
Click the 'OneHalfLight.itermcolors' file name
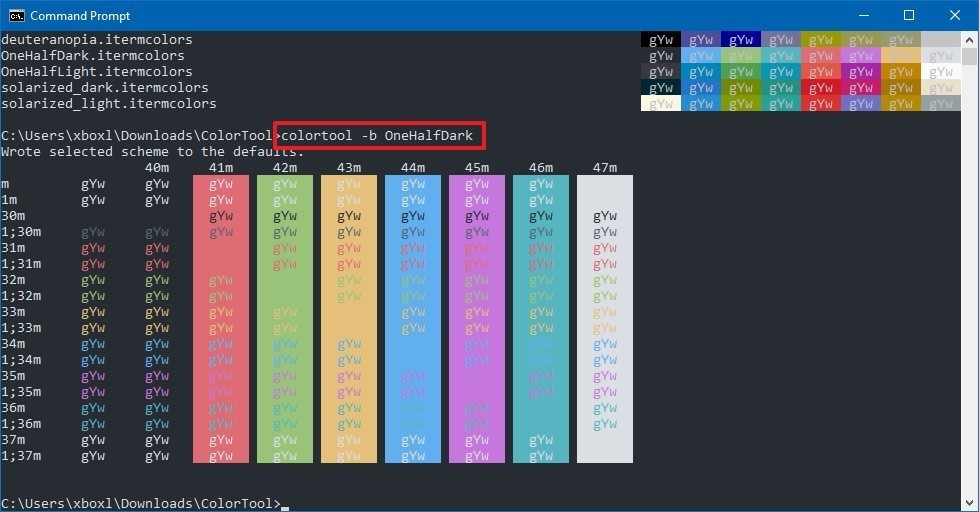tap(97, 72)
